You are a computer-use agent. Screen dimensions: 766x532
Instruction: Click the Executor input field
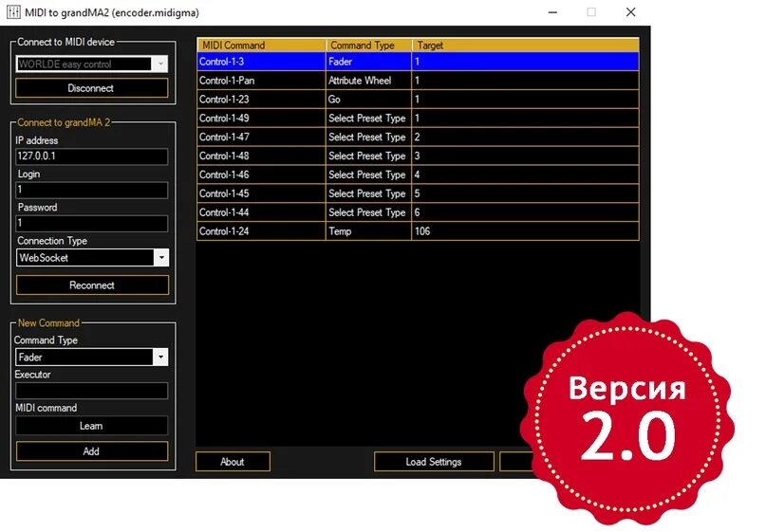click(x=91, y=391)
